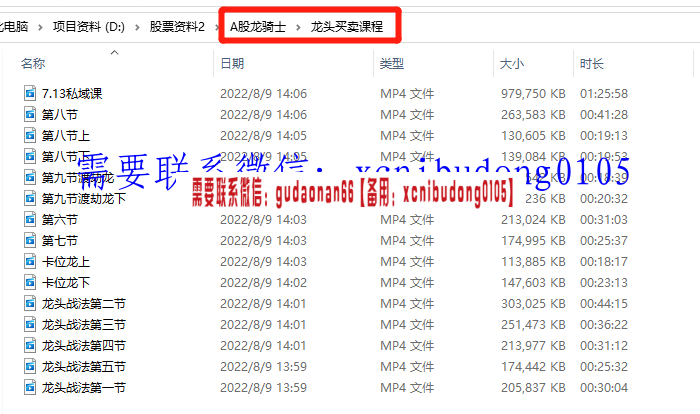This screenshot has height=414, width=700.
Task: Click the duration value 00:30:04
Action: [604, 387]
